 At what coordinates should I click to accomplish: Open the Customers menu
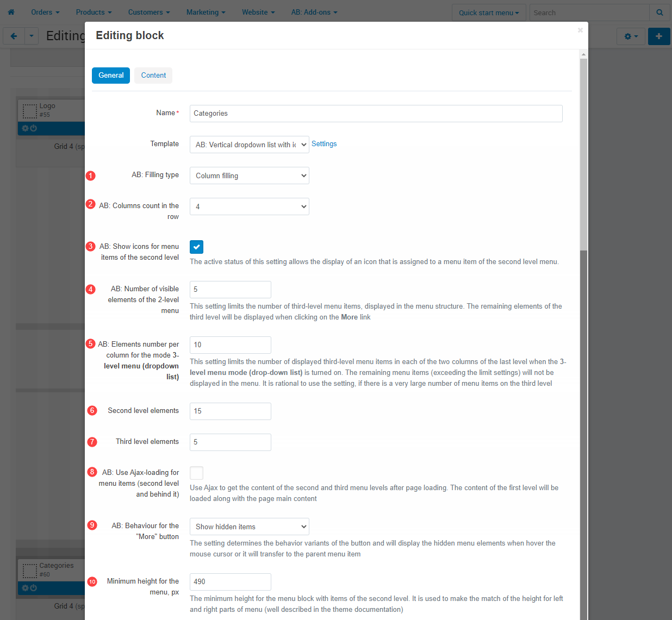(149, 12)
